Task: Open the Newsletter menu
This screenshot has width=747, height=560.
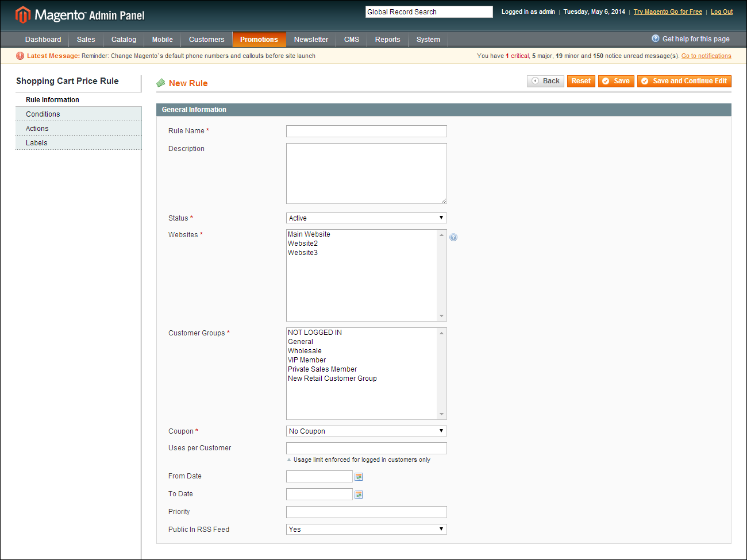Action: pyautogui.click(x=311, y=40)
